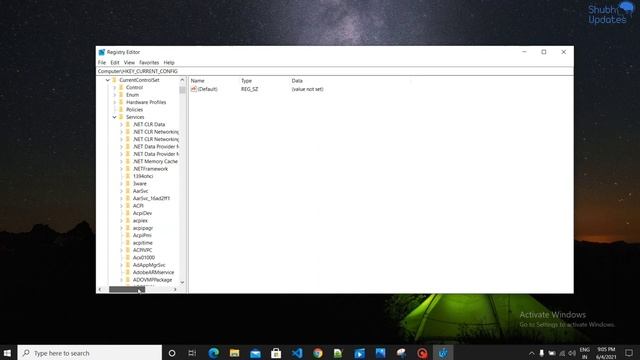This screenshot has height=360, width=640.
Task: Click the tree scroll down arrow
Action: point(182,282)
